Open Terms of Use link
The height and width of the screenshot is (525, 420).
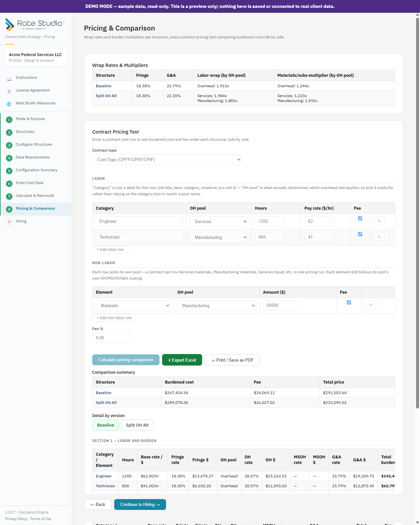pos(41,519)
